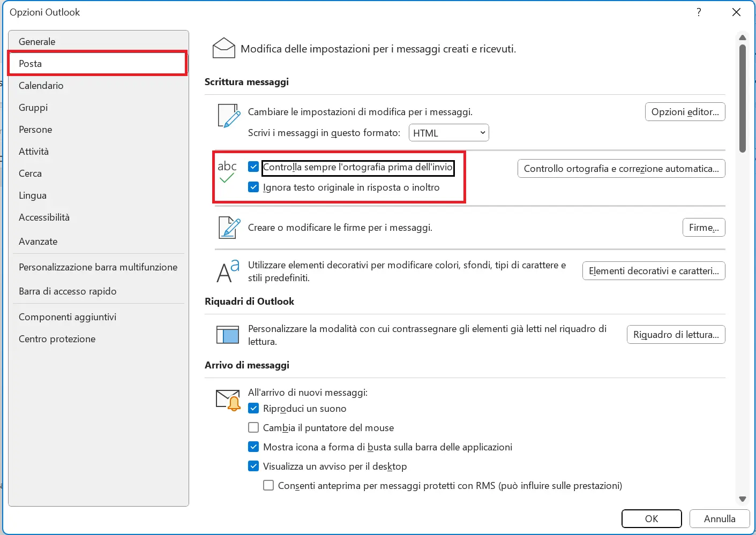Click the Opzioni editor... button
756x535 pixels.
(x=685, y=111)
